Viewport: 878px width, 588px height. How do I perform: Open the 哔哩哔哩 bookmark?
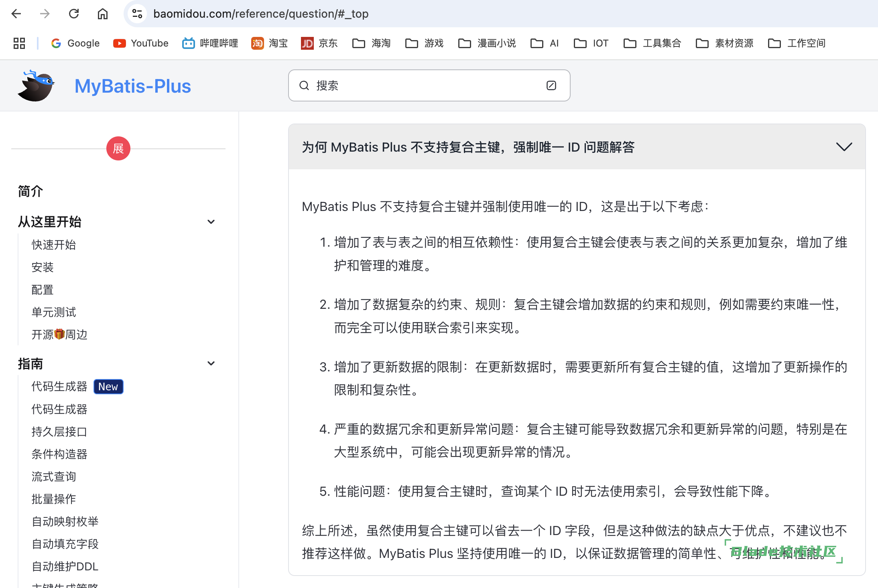[210, 43]
